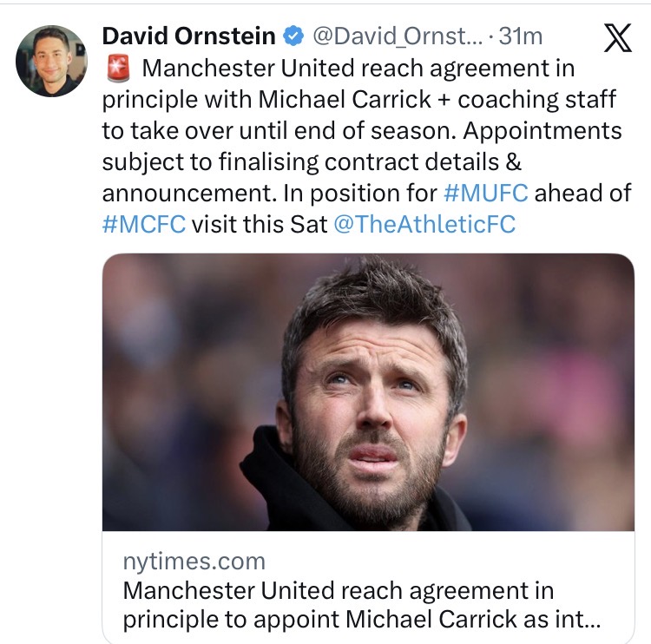
Task: Click "to take over until end of season" text
Action: coord(243,130)
